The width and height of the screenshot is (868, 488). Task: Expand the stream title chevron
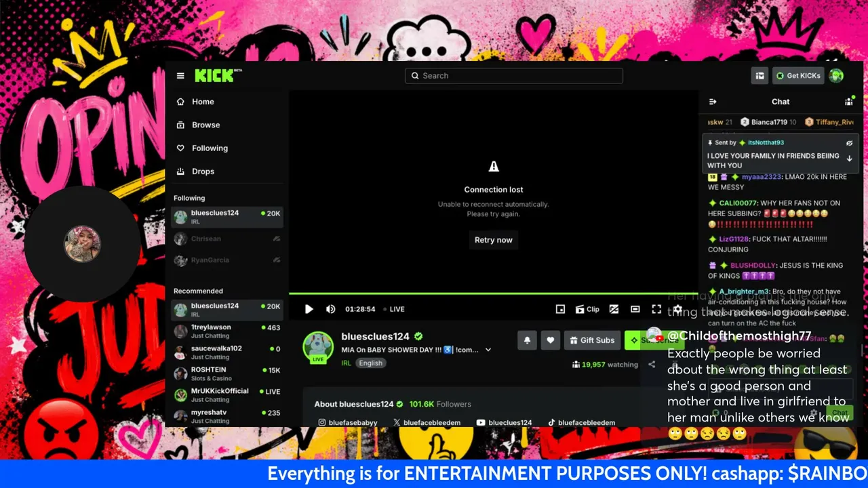coord(488,350)
